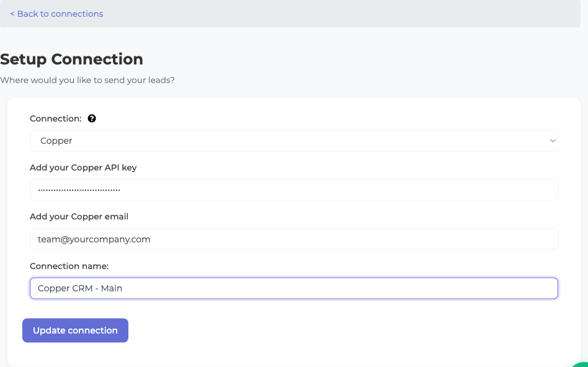Click the Add your Copper email label
Viewport: 588px width, 367px height.
click(x=79, y=216)
